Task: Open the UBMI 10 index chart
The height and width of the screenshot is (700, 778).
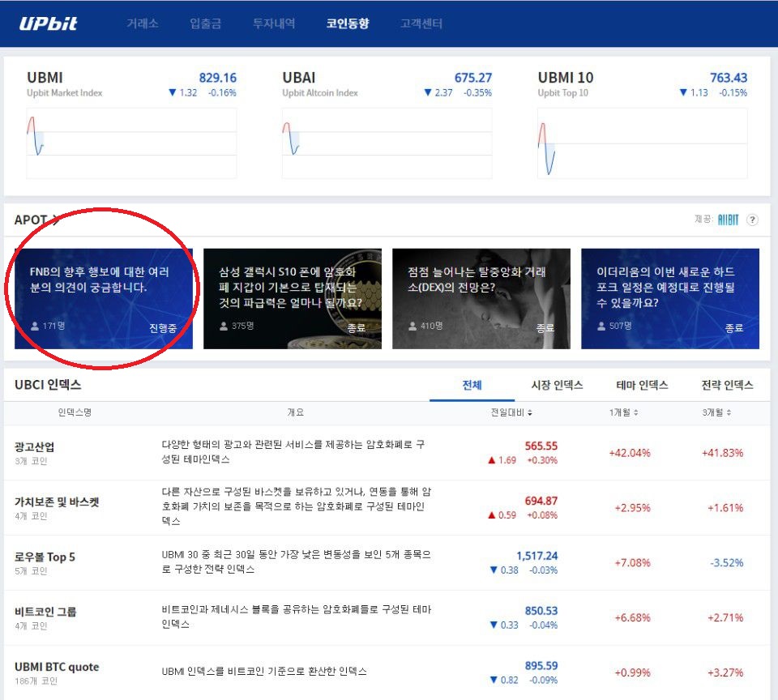Action: click(x=643, y=143)
